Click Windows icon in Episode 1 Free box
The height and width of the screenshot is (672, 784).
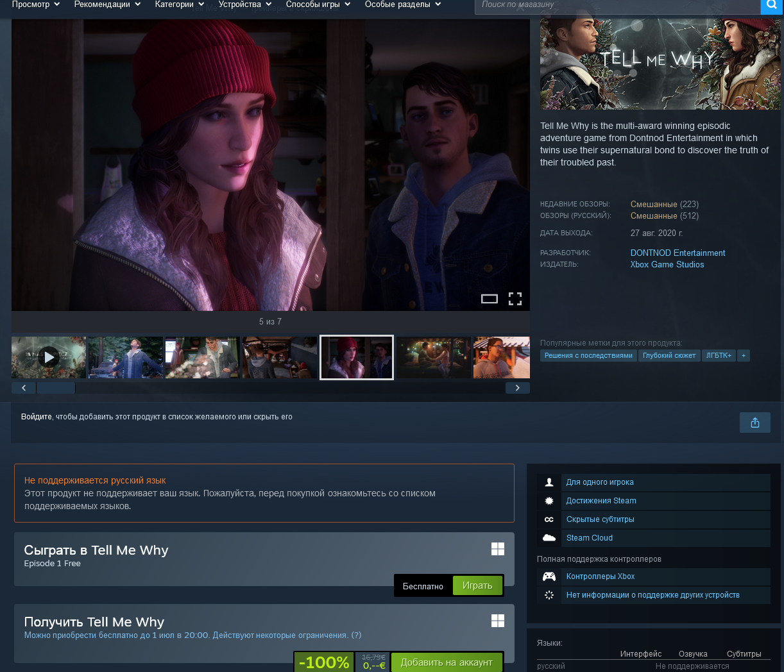pyautogui.click(x=498, y=549)
